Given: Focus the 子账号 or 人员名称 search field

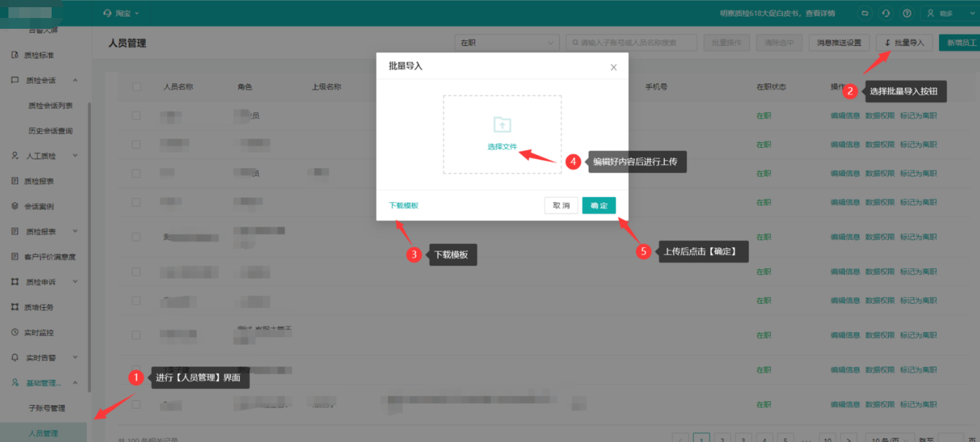Looking at the screenshot, I should coord(631,43).
